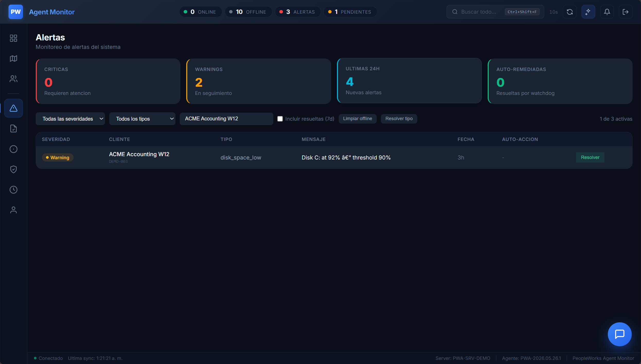The image size is (641, 364).
Task: Open the shield check sidebar icon
Action: pyautogui.click(x=13, y=169)
